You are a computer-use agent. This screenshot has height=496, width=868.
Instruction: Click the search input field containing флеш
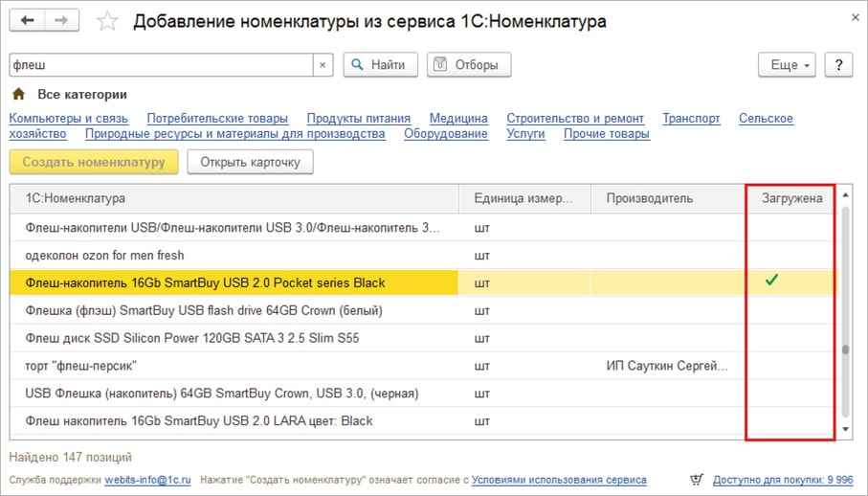(x=160, y=65)
